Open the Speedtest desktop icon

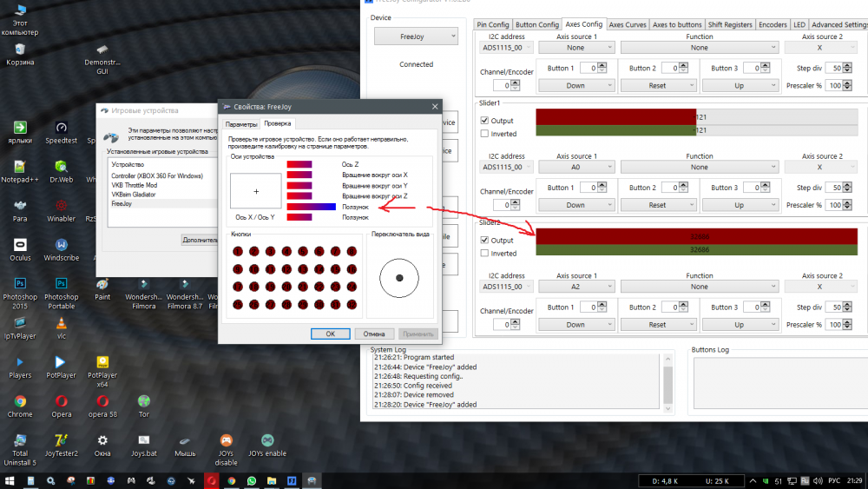tap(61, 128)
